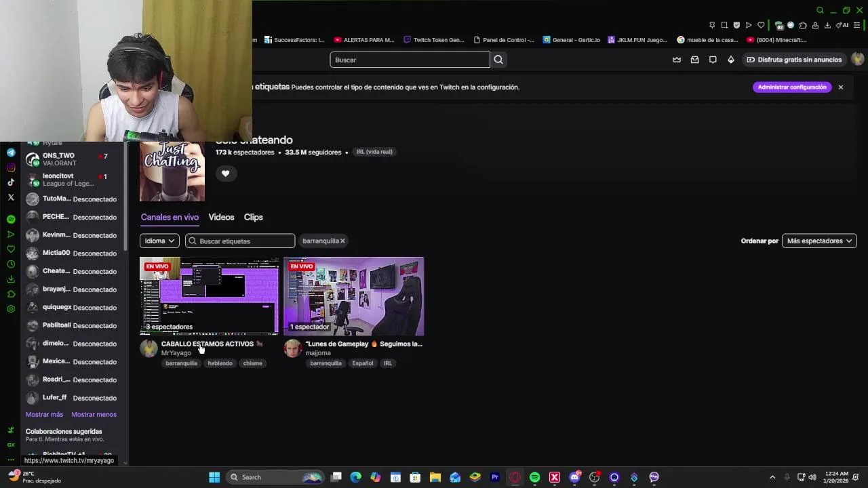The image size is (868, 488).
Task: Click the Windows taskbar Search box
Action: 275,477
